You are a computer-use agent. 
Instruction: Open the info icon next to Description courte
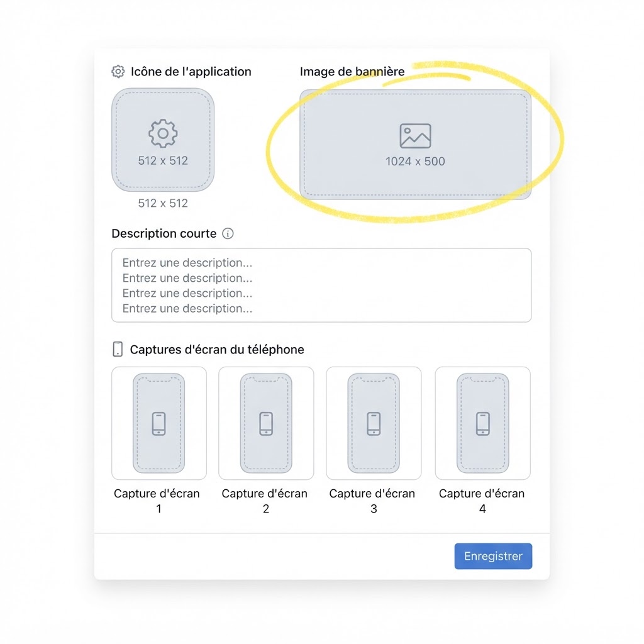(228, 234)
